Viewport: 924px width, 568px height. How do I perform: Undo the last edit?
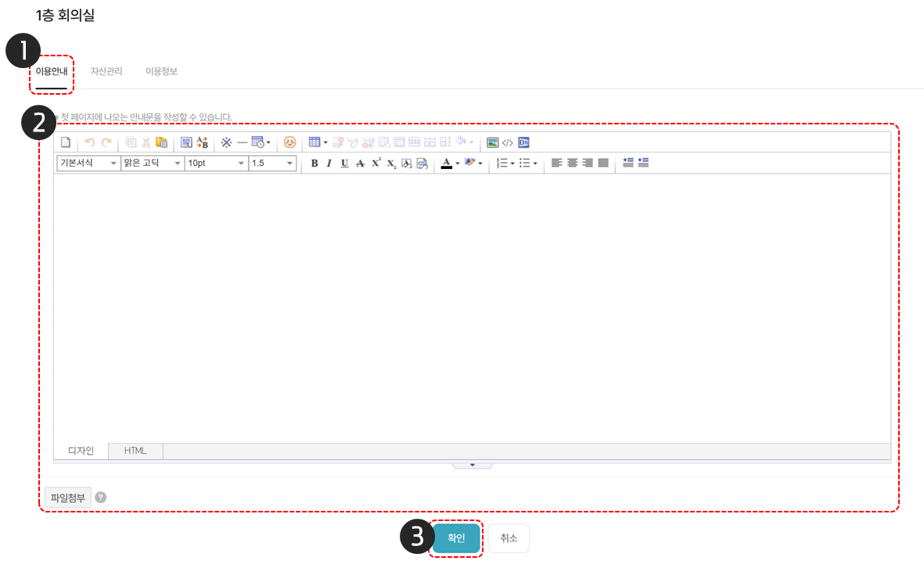coord(89,142)
